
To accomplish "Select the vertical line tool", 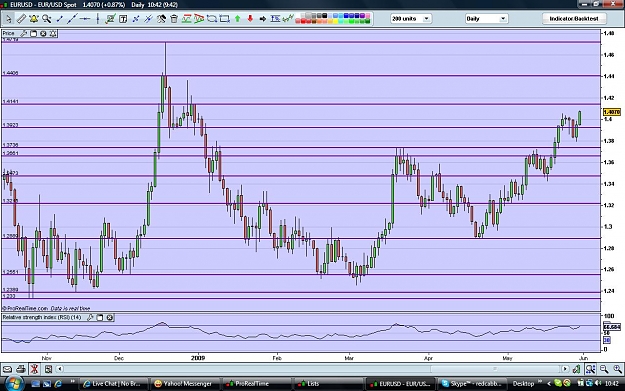I will (98, 18).
